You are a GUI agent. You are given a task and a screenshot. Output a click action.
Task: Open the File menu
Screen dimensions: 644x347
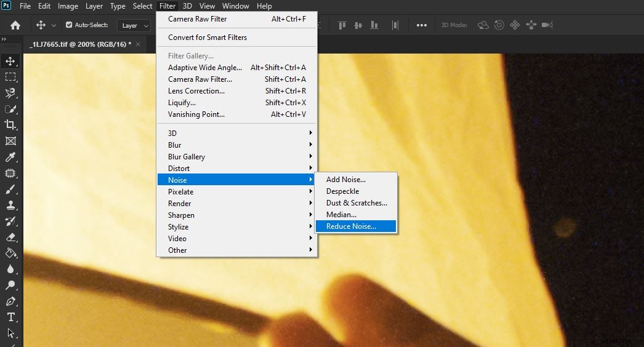(25, 6)
